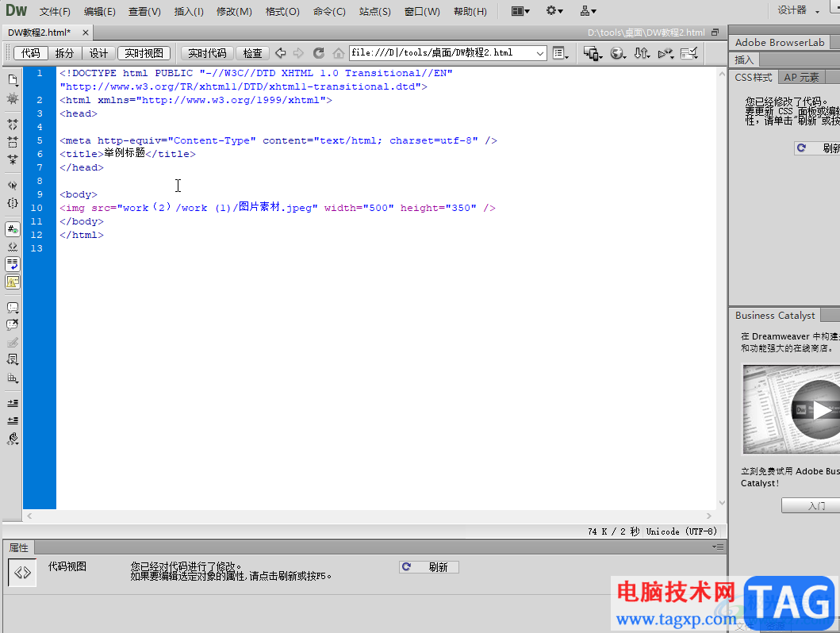Open the 修改(M) menu
Viewport: 840px width, 633px height.
click(x=234, y=11)
